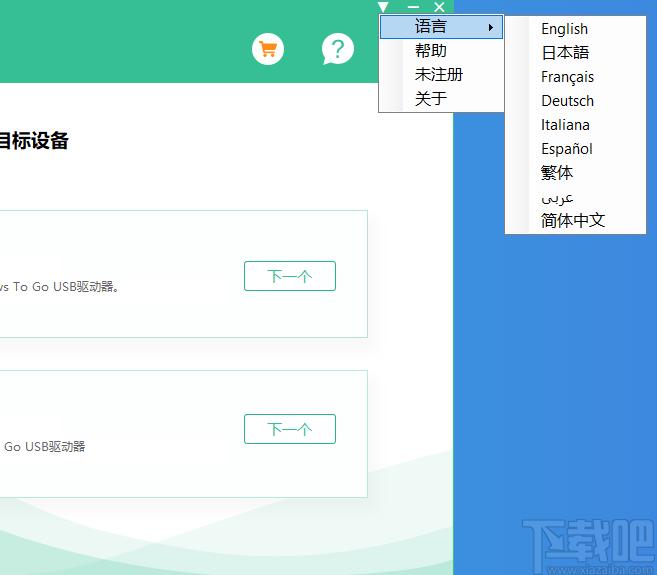Image resolution: width=657 pixels, height=575 pixels.
Task: Click 下一个 in the first option card
Action: pyautogui.click(x=289, y=276)
